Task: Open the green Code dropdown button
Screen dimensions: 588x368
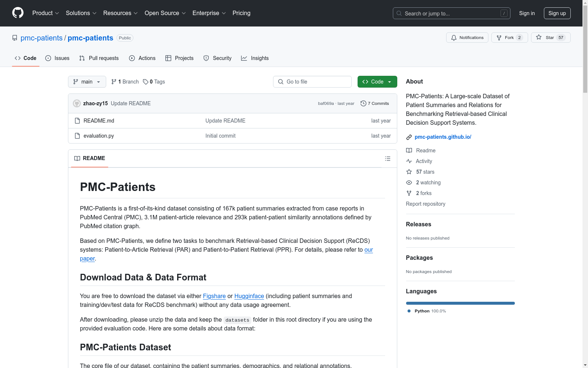Action: (377, 82)
